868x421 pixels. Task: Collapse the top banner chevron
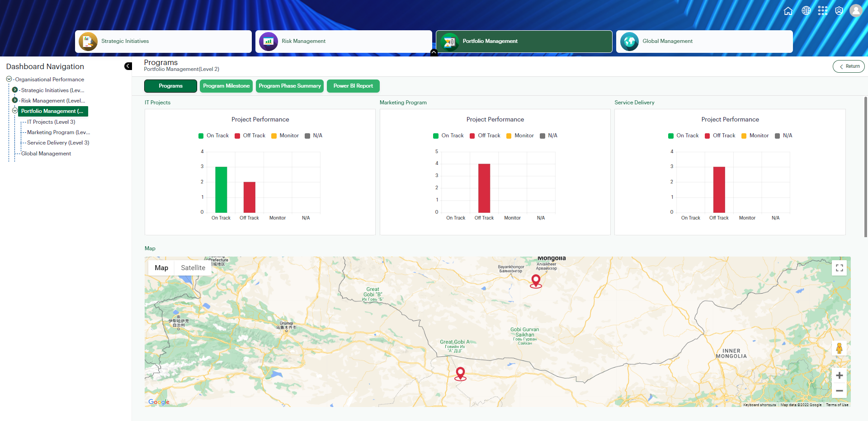tap(434, 52)
